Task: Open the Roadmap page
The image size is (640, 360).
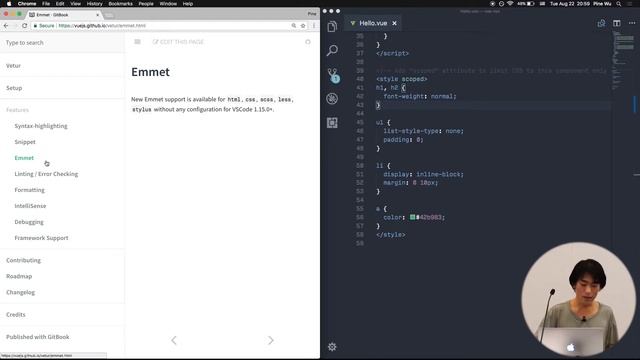Action: pos(19,276)
